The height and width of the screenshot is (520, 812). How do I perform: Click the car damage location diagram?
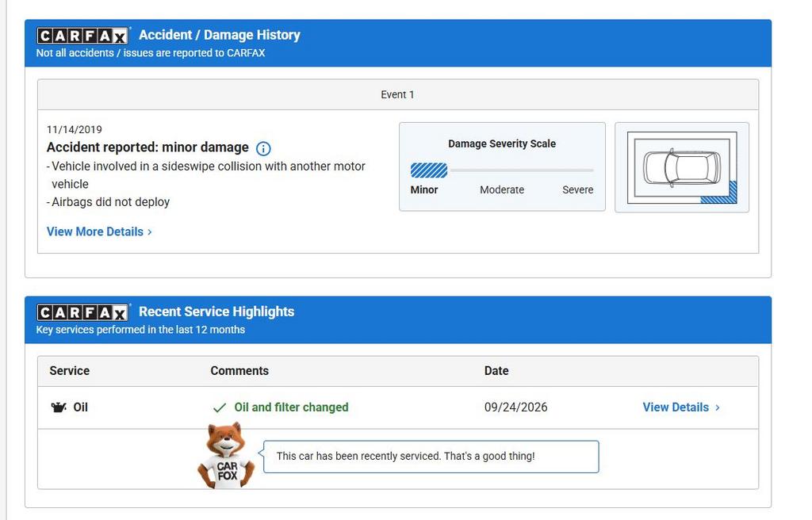pos(681,167)
